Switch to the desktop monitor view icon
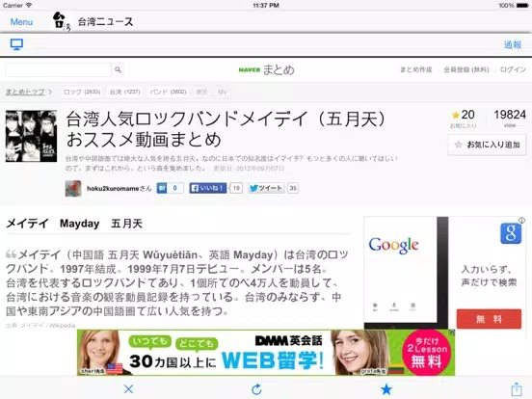The width and height of the screenshot is (532, 399). click(x=16, y=44)
